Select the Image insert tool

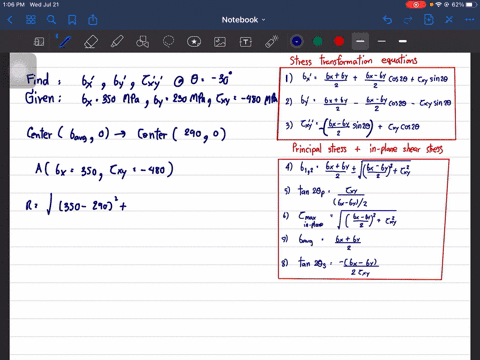coord(220,42)
